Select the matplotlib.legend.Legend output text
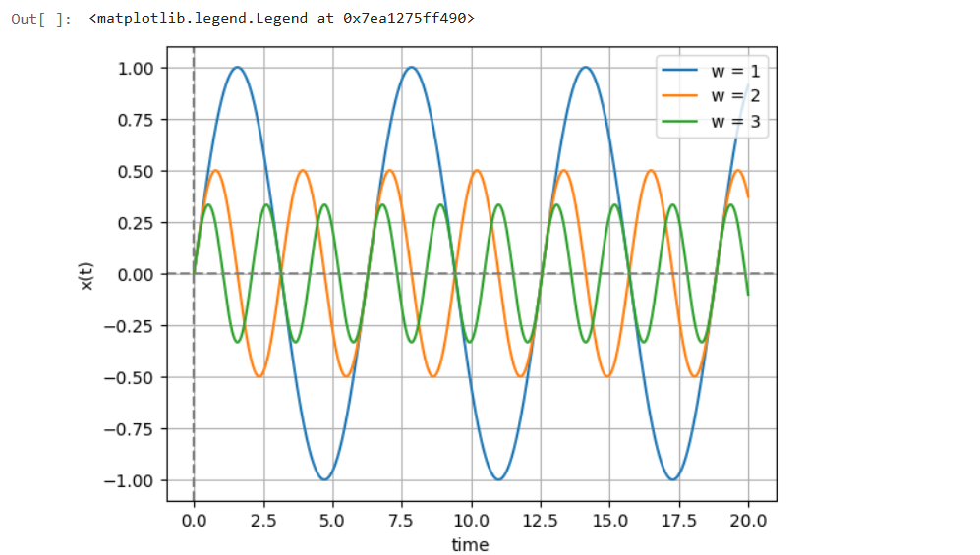The image size is (980, 555). click(282, 18)
